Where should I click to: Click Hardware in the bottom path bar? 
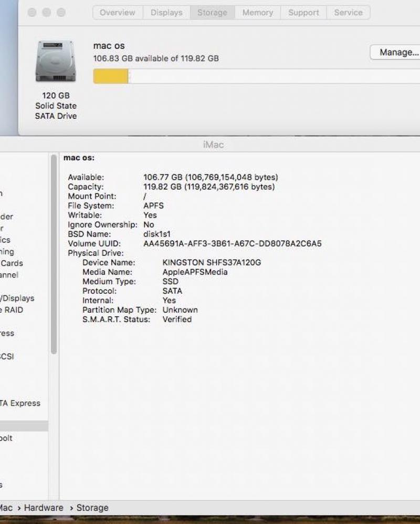[44, 508]
